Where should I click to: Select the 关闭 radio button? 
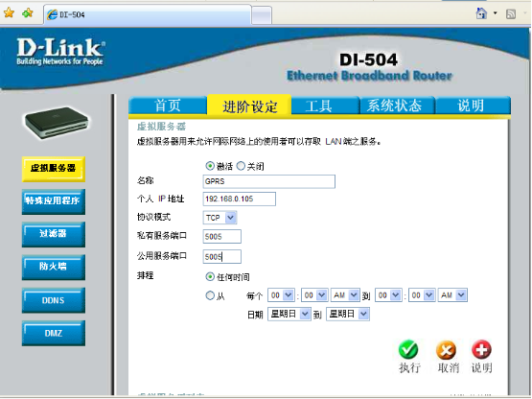click(x=241, y=166)
